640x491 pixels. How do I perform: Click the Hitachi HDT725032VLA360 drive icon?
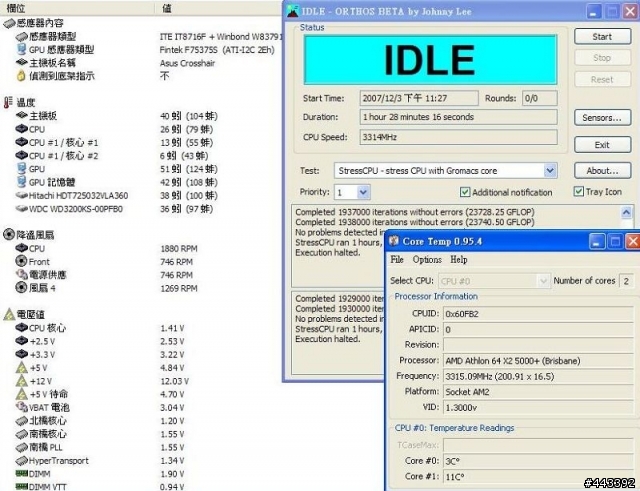click(21, 196)
